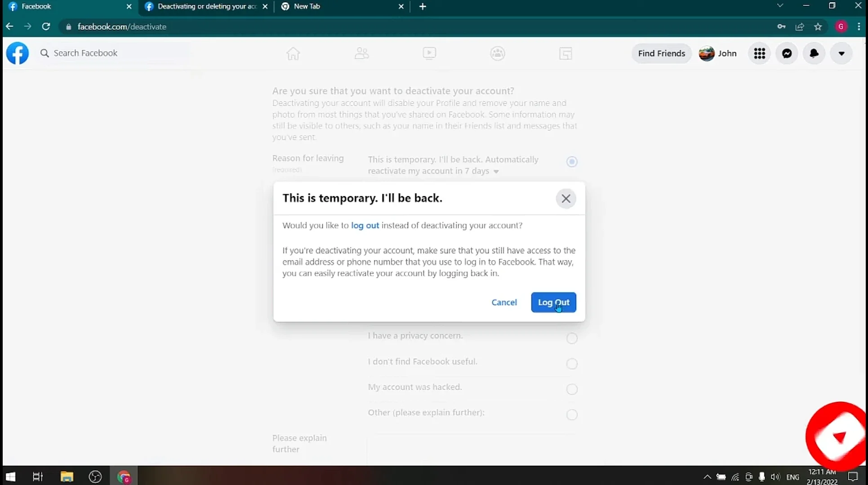
Task: Open a new browser tab with plus icon
Action: pyautogui.click(x=423, y=7)
